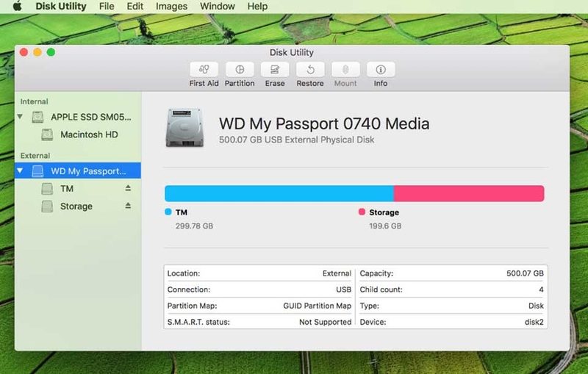
Task: Click the Storage volume icon in sidebar
Action: pyautogui.click(x=47, y=206)
